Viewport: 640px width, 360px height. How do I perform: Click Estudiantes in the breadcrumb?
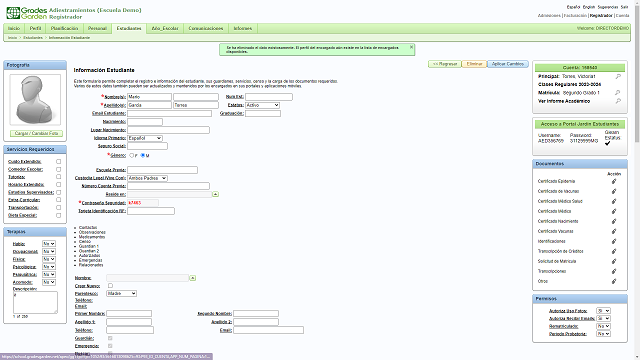coord(33,38)
